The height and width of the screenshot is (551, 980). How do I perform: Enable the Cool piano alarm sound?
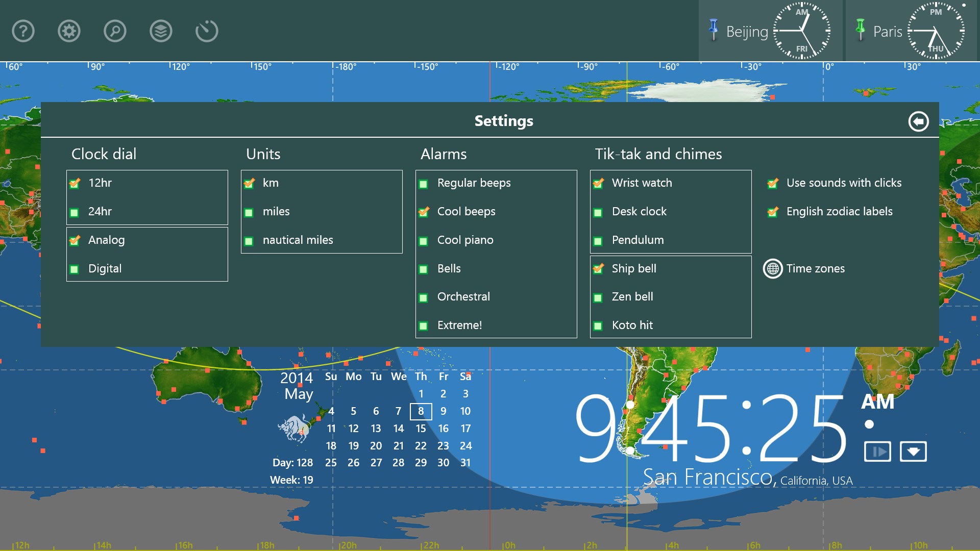click(424, 240)
